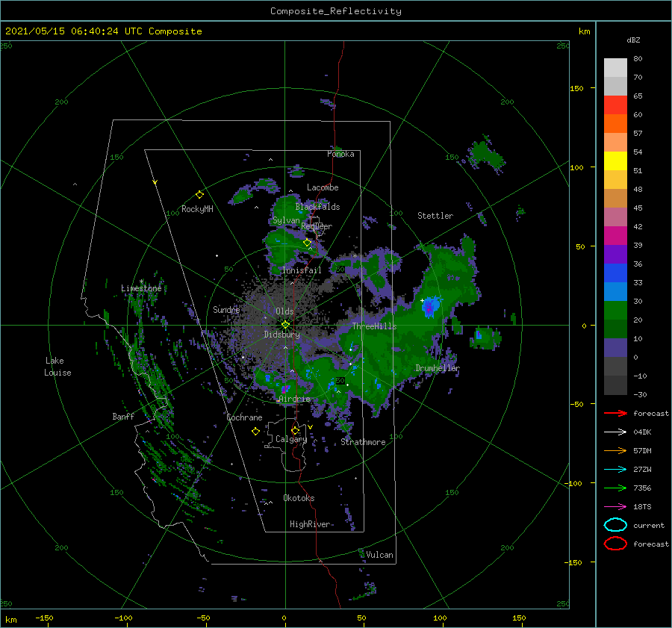Screen dimensions: 672x628
Task: Click the Okotoks city label
Action: 299,498
